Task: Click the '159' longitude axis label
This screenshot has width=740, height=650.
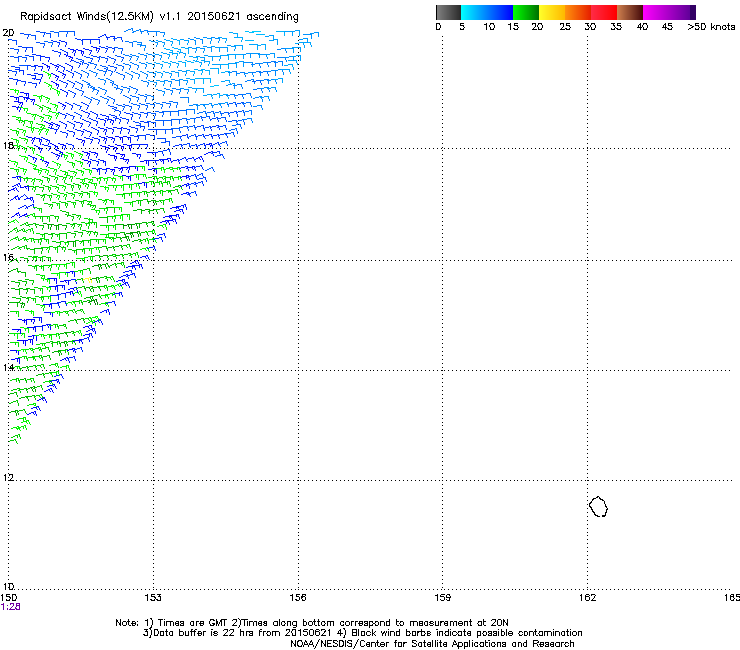Action: 443,598
